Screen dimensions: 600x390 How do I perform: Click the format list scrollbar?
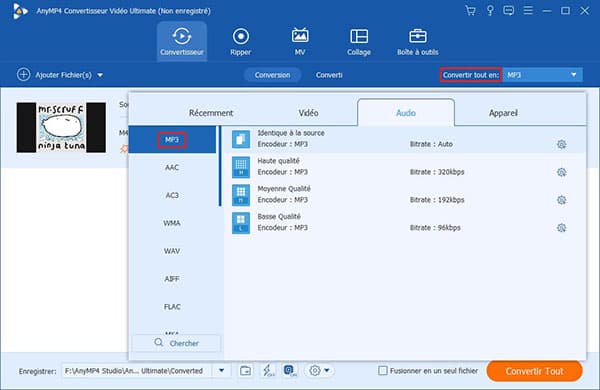[x=220, y=166]
